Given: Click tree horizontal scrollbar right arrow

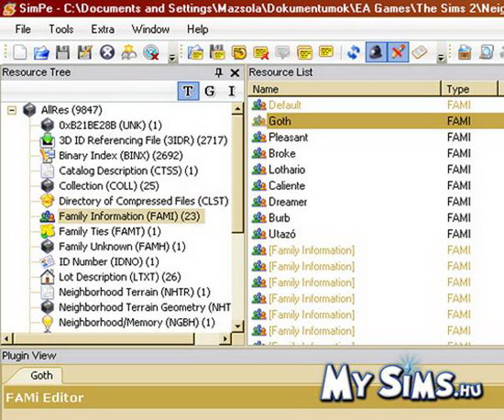Looking at the screenshot, I should click(x=225, y=338).
